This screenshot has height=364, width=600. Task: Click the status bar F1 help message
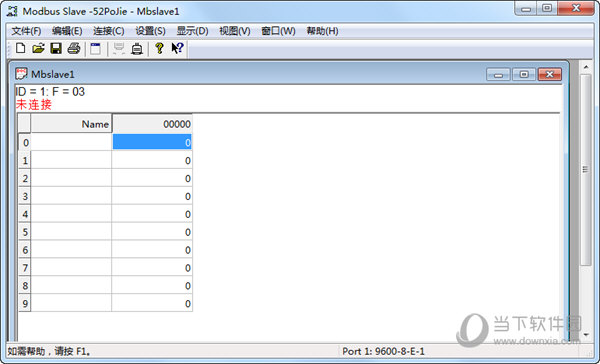(49, 351)
